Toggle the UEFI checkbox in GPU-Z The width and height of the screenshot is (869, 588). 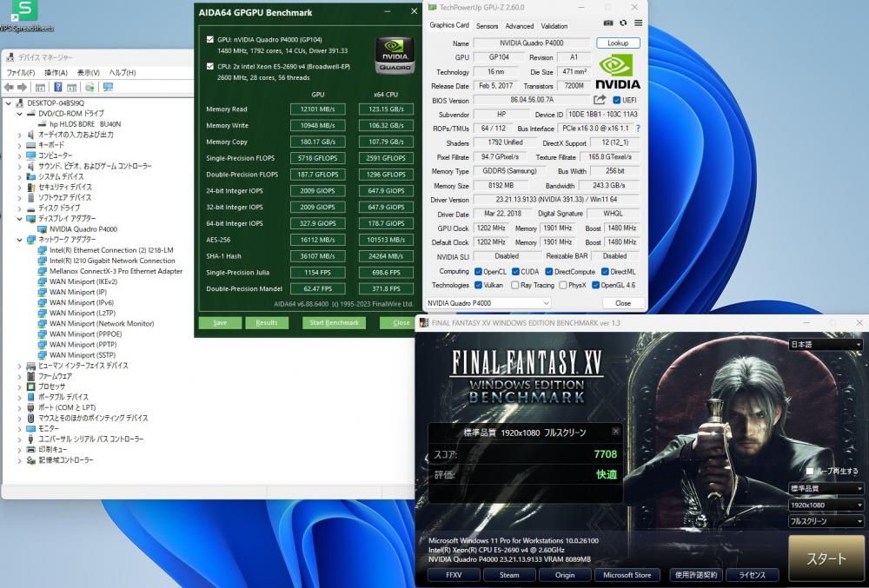[616, 100]
